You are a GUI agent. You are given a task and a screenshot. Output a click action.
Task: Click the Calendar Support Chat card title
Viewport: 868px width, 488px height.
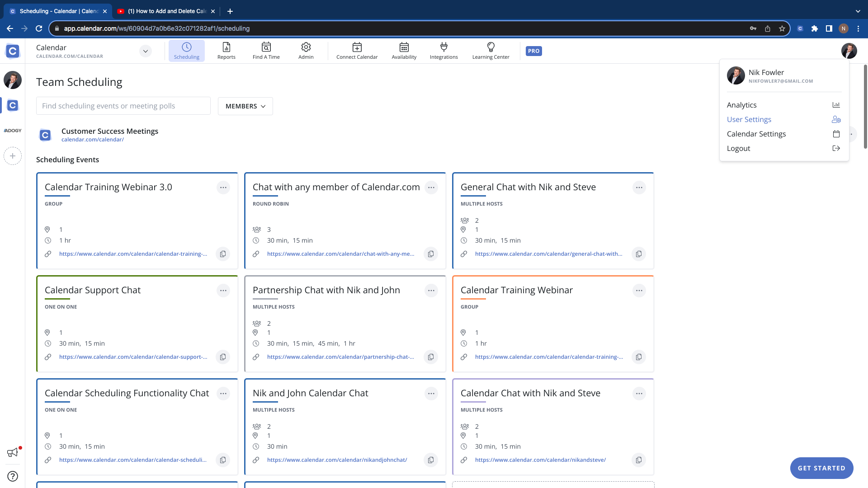[93, 290]
